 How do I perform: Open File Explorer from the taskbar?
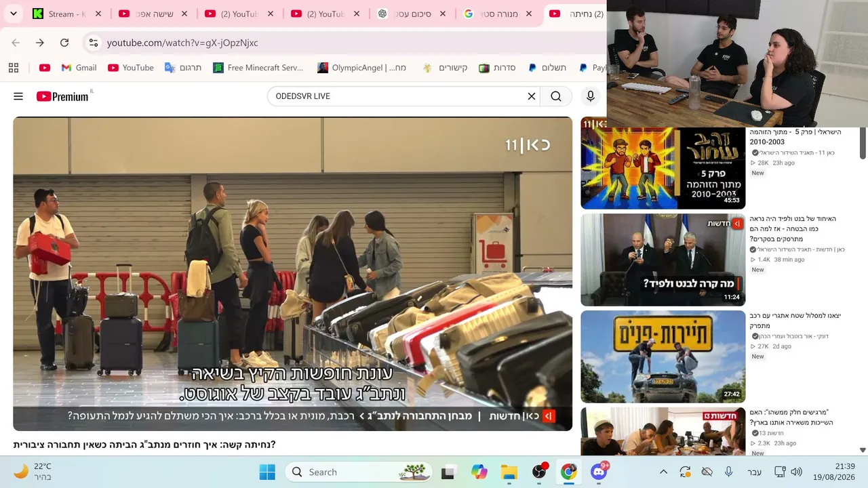[x=509, y=472]
